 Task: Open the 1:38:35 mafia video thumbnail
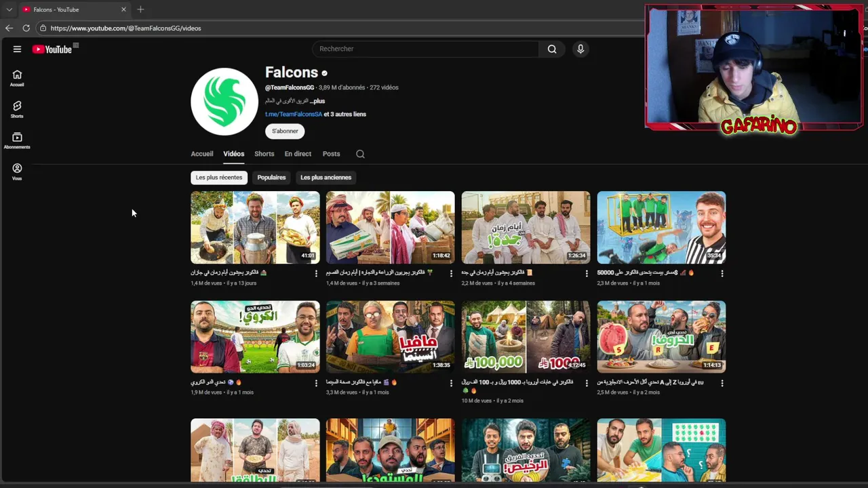click(390, 337)
